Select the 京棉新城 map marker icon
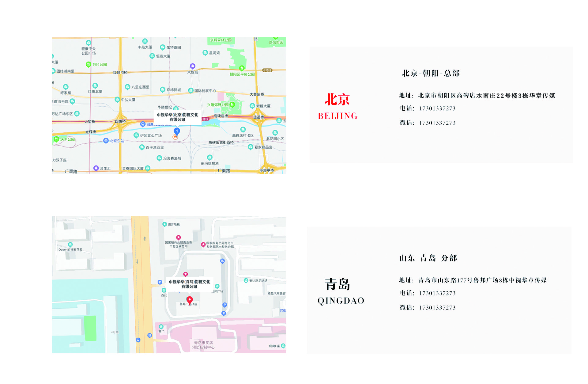This screenshot has width=588, height=384. click(163, 89)
